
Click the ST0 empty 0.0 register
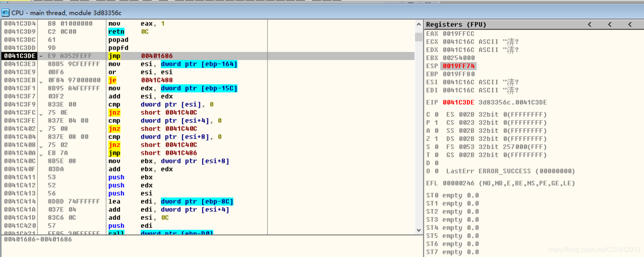pos(452,195)
